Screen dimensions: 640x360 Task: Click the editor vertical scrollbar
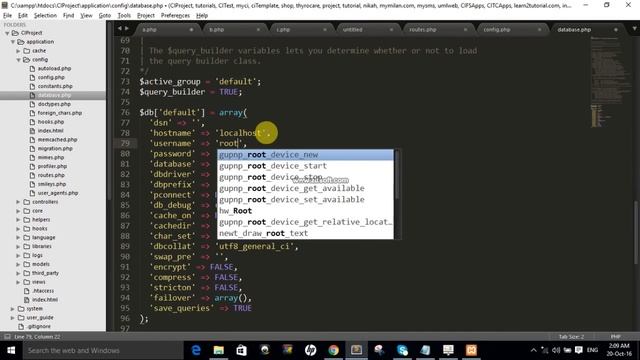click(x=636, y=233)
